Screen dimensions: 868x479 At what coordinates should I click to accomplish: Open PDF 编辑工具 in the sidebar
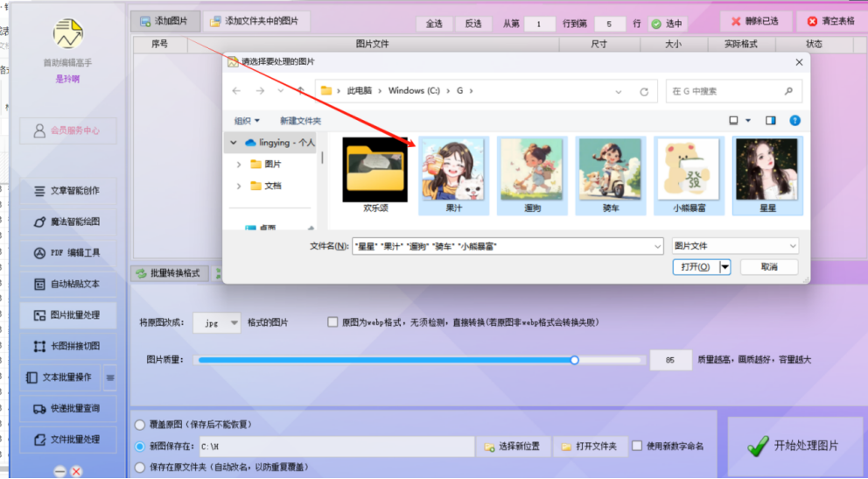click(x=68, y=252)
